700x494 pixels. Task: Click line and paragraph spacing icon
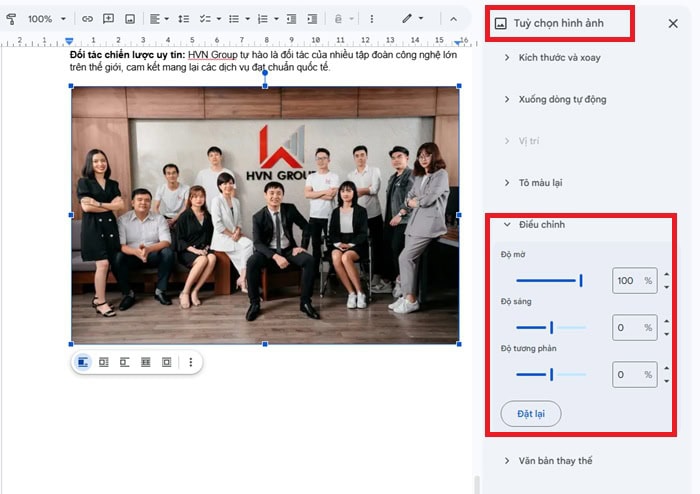pyautogui.click(x=183, y=19)
